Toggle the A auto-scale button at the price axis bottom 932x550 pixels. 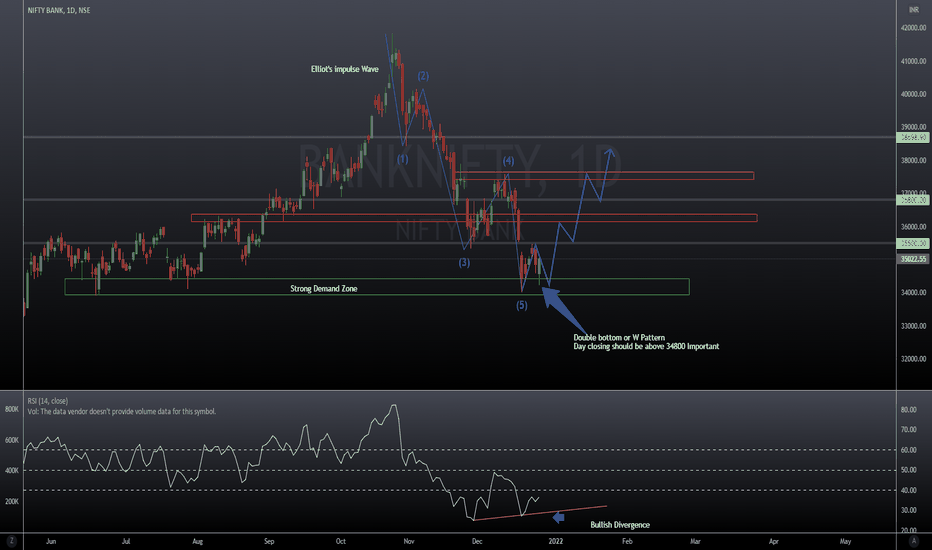pos(914,541)
